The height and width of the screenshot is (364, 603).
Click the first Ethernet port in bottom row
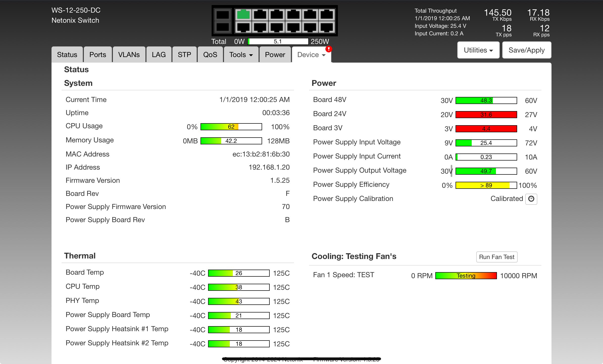pos(243,27)
